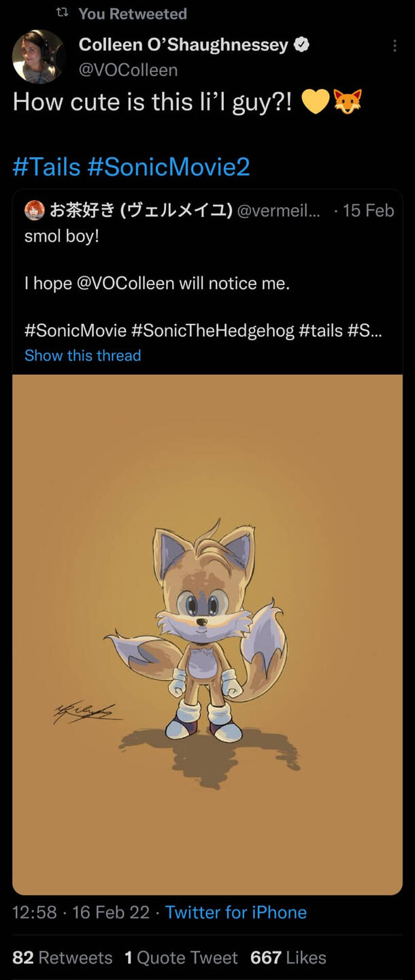
Task: Open the #Tails hashtag
Action: click(46, 167)
